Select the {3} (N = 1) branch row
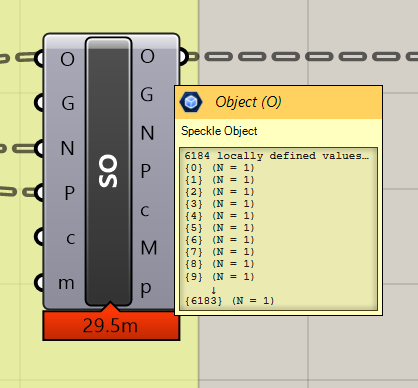The height and width of the screenshot is (388, 418). point(220,204)
